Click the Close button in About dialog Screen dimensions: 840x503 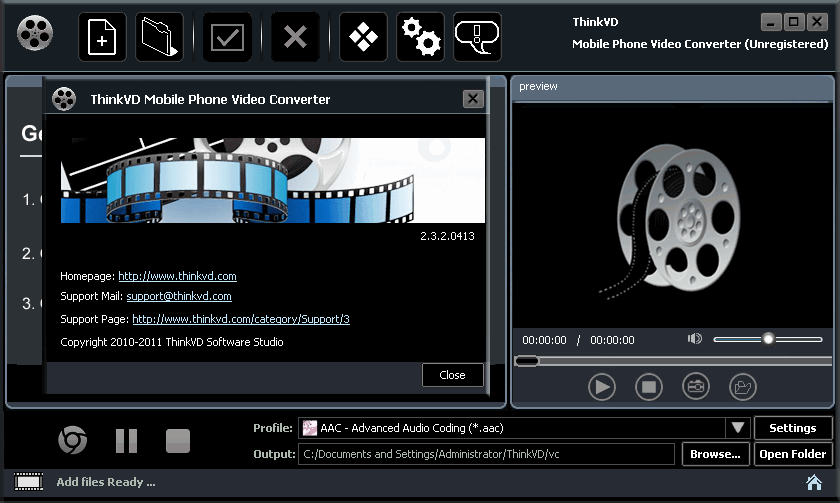click(x=453, y=375)
